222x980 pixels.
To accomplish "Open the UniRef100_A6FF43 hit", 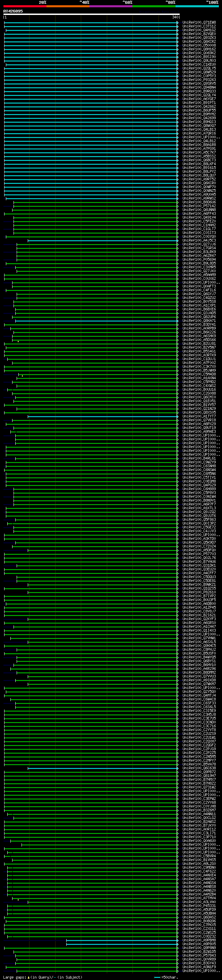I will click(199, 213).
